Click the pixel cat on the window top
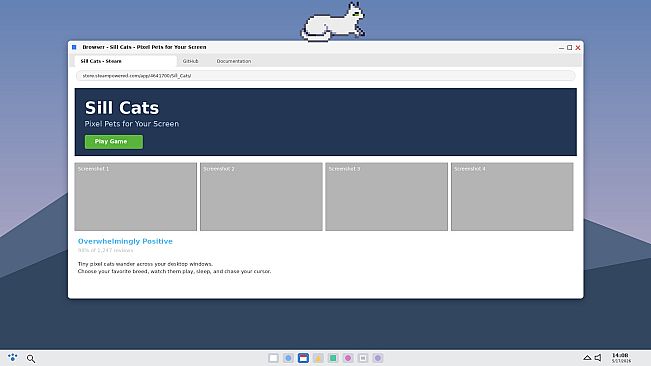This screenshot has height=366, width=651. pyautogui.click(x=333, y=22)
